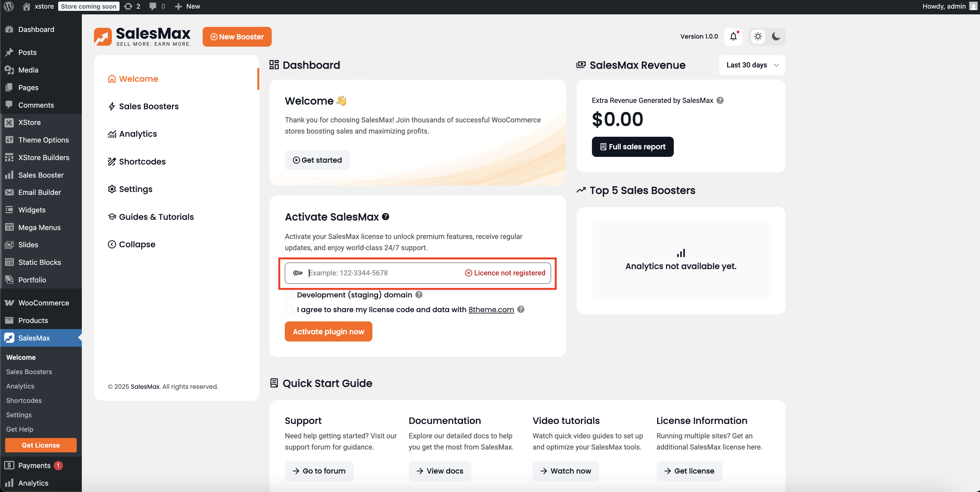Enable Development (staging) domain checkbox
980x492 pixels.
pos(289,295)
